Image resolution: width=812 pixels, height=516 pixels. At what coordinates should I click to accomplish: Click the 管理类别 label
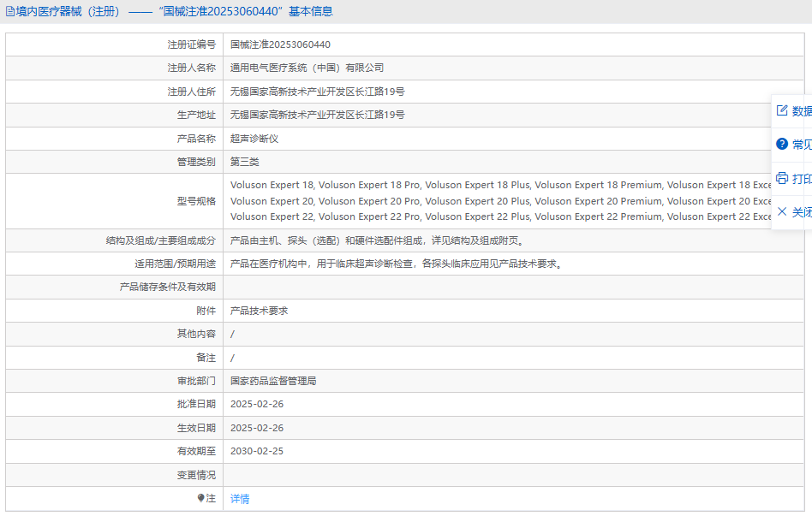coord(196,162)
